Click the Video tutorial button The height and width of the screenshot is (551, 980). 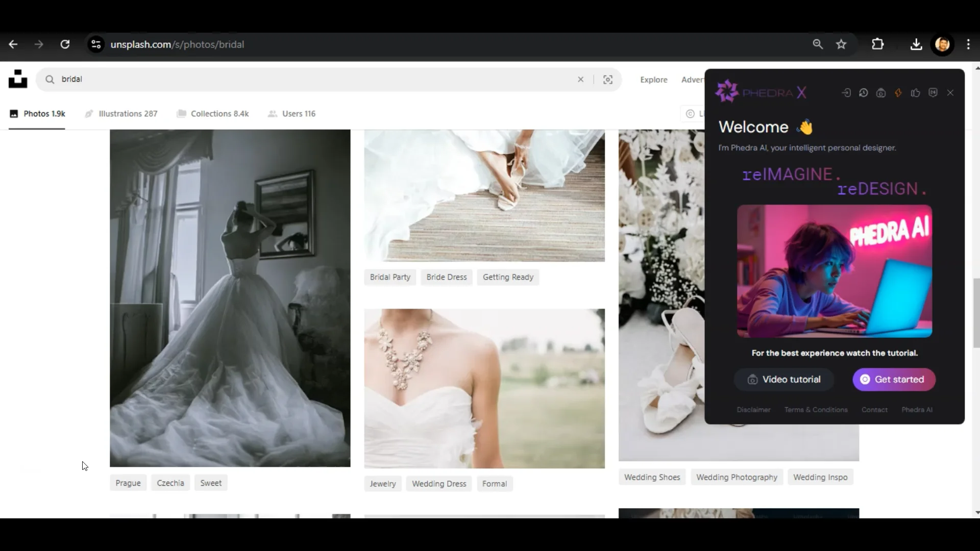[x=784, y=380]
